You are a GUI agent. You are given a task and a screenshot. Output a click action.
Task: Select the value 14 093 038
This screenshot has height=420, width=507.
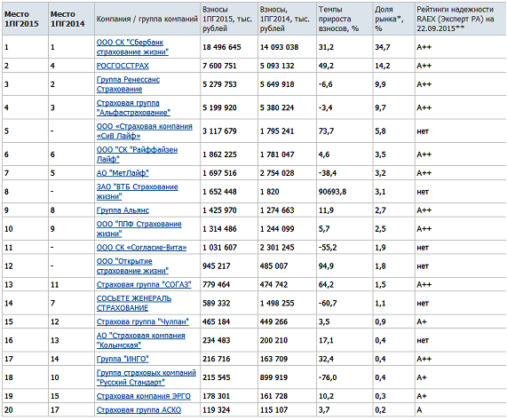click(280, 47)
